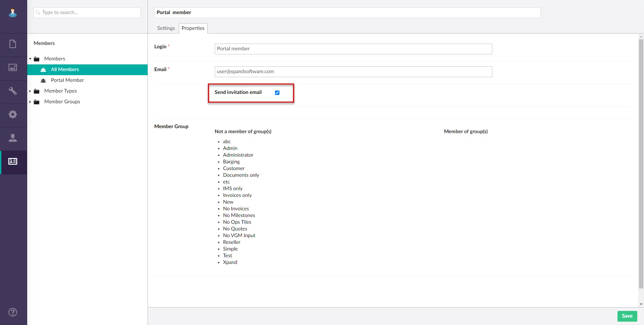Select All Members in the tree
This screenshot has height=325, width=644.
(x=65, y=69)
